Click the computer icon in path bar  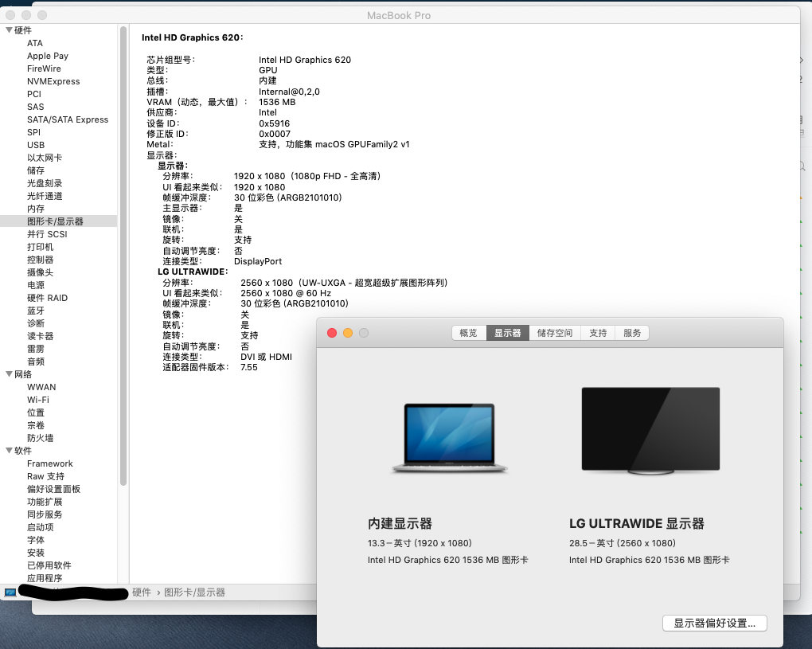tap(10, 592)
